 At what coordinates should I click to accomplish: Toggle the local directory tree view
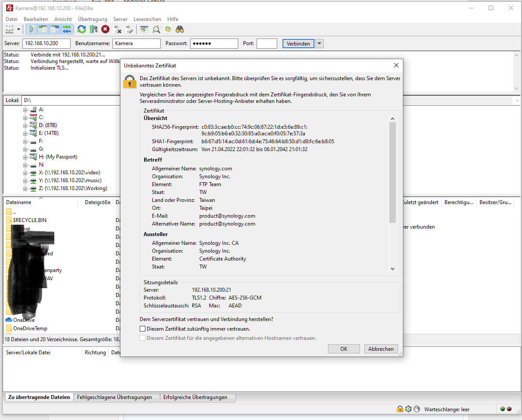[43, 29]
